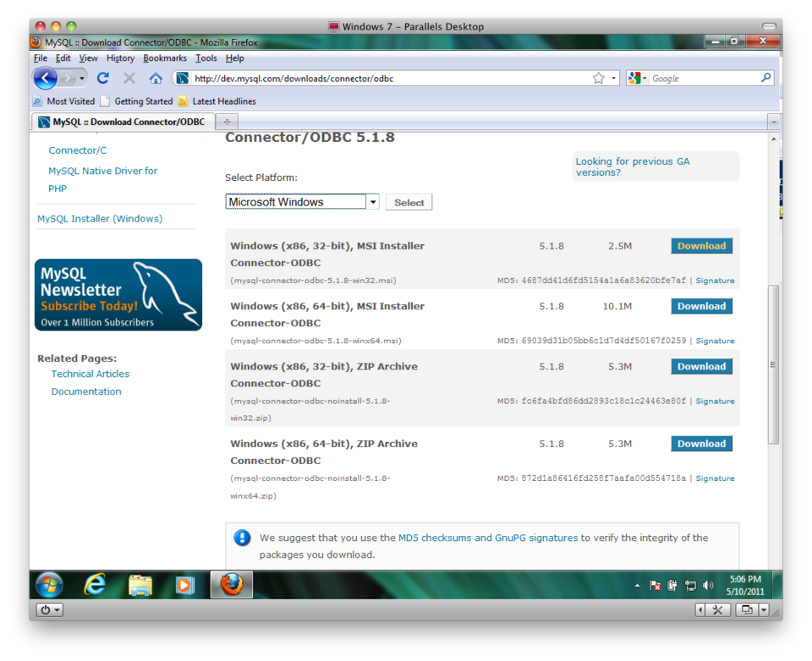
Task: Launch Windows Media Player from the taskbar
Action: click(185, 584)
